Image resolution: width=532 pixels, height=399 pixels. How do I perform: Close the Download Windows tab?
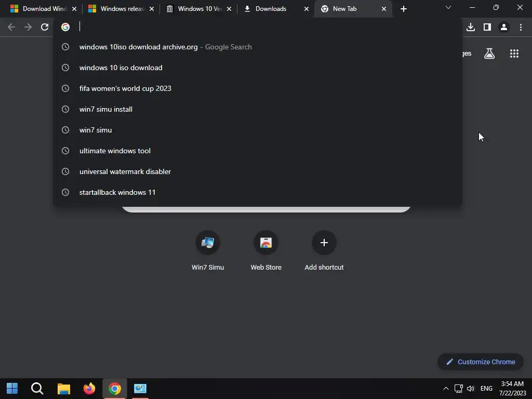click(74, 9)
